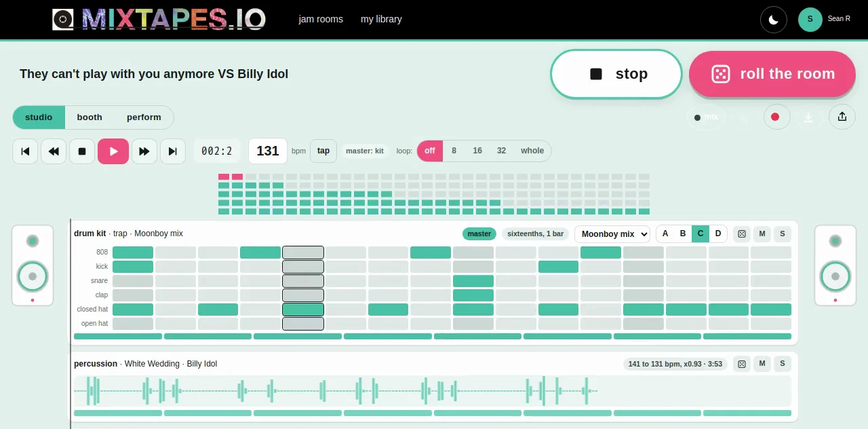
Task: Click the pink play transport button
Action: coord(113,151)
